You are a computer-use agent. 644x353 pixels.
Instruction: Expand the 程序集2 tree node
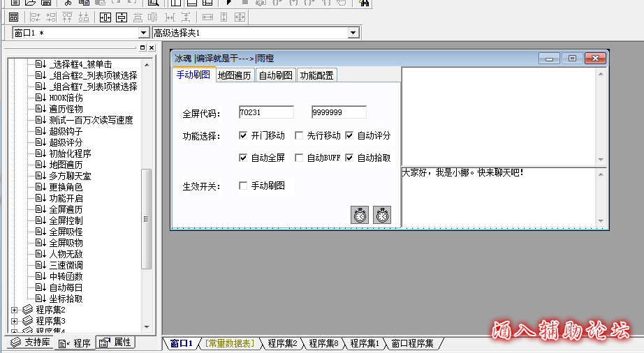pos(15,310)
